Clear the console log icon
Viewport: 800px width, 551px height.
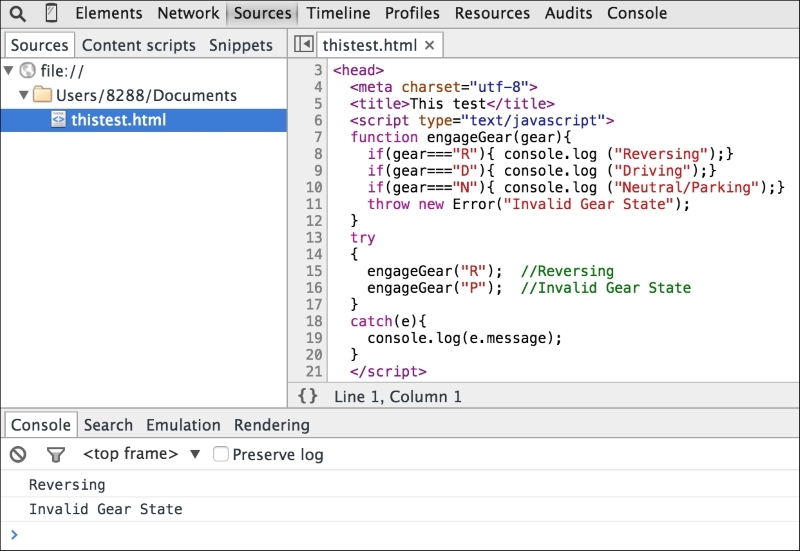(x=18, y=454)
